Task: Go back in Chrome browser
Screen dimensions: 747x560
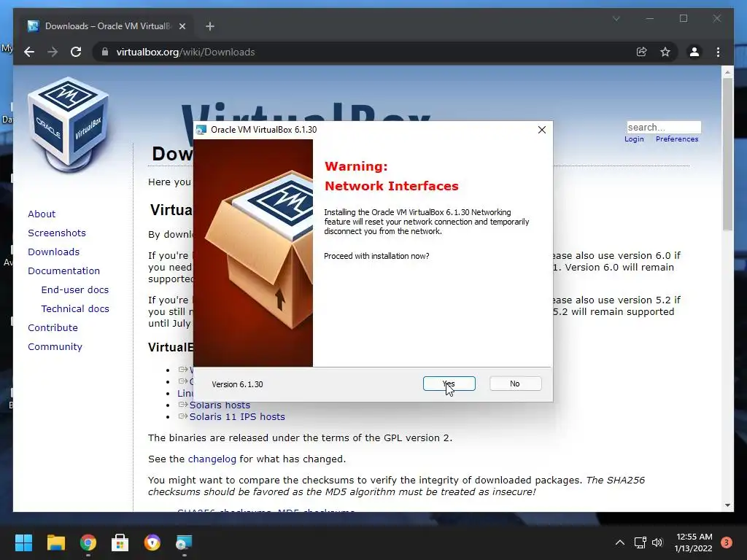Action: [29, 52]
